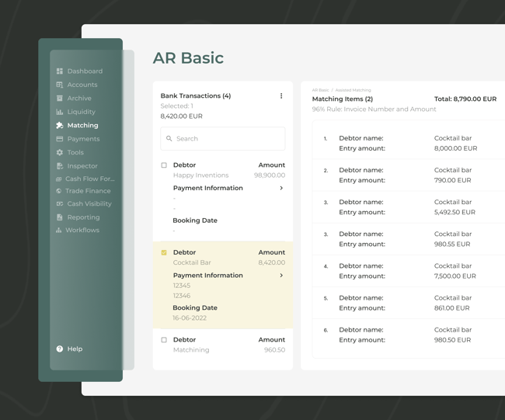Click Assisted Matching breadcrumb
Viewport: 505px width, 420px height.
coord(353,90)
